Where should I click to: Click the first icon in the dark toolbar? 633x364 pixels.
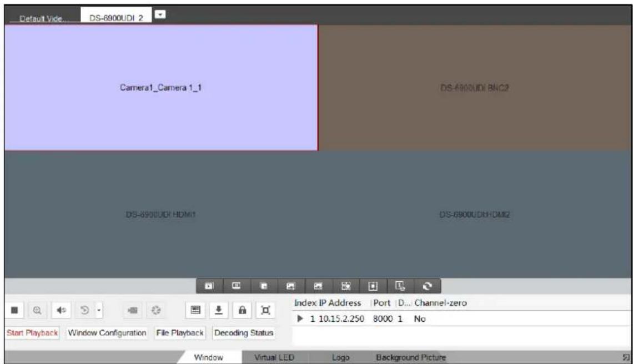coord(209,286)
